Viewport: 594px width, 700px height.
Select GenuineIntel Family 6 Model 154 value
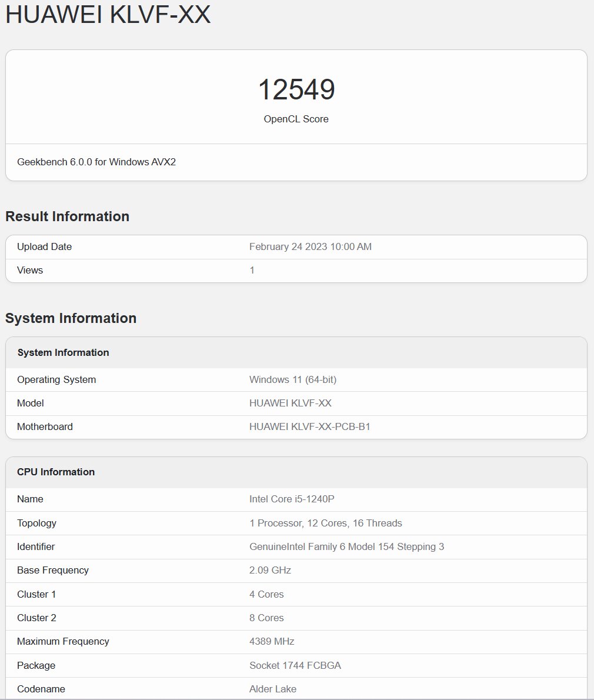click(347, 547)
